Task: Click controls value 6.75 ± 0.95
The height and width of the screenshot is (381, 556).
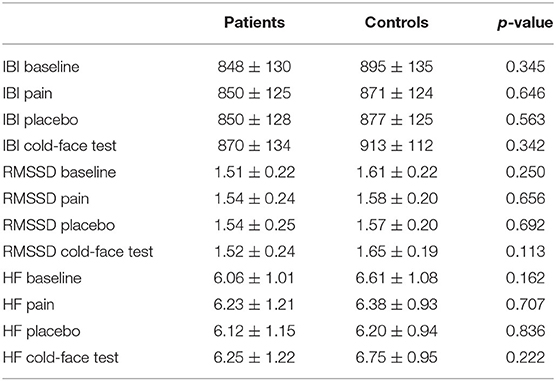Action: [x=396, y=357]
